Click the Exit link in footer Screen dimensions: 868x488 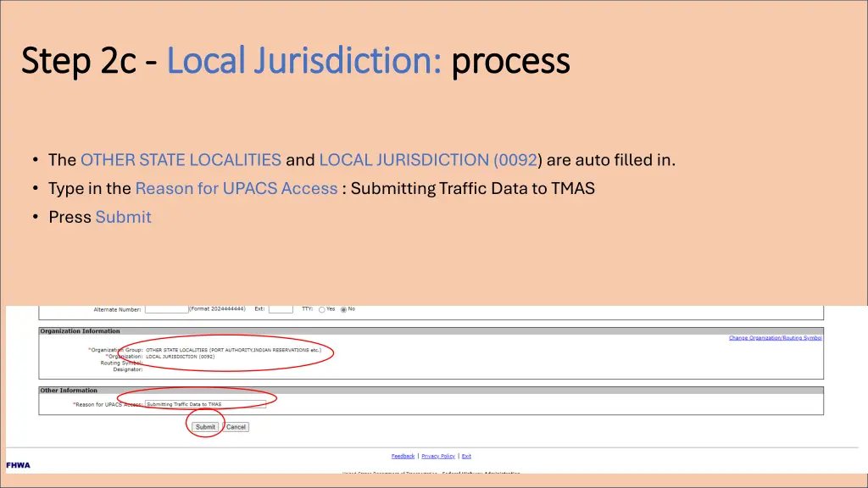466,456
